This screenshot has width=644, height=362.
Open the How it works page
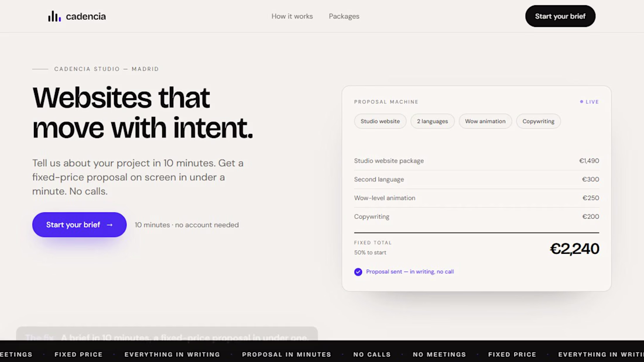(x=292, y=16)
